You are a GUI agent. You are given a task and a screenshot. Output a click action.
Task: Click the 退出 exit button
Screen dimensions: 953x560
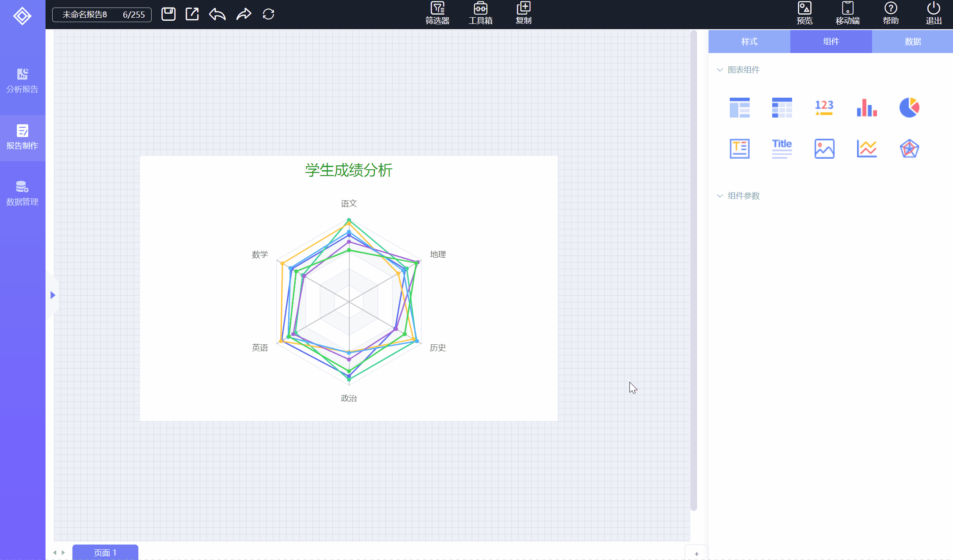click(934, 13)
